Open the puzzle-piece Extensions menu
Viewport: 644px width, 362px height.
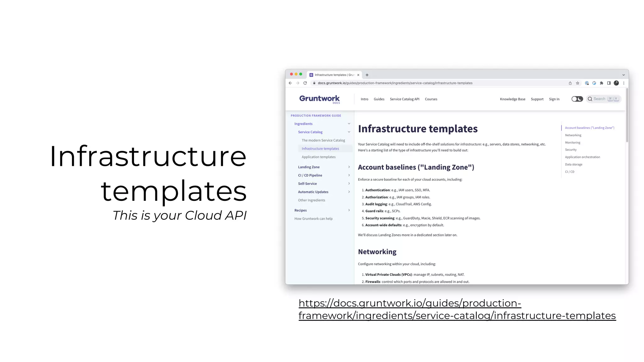[x=602, y=83]
